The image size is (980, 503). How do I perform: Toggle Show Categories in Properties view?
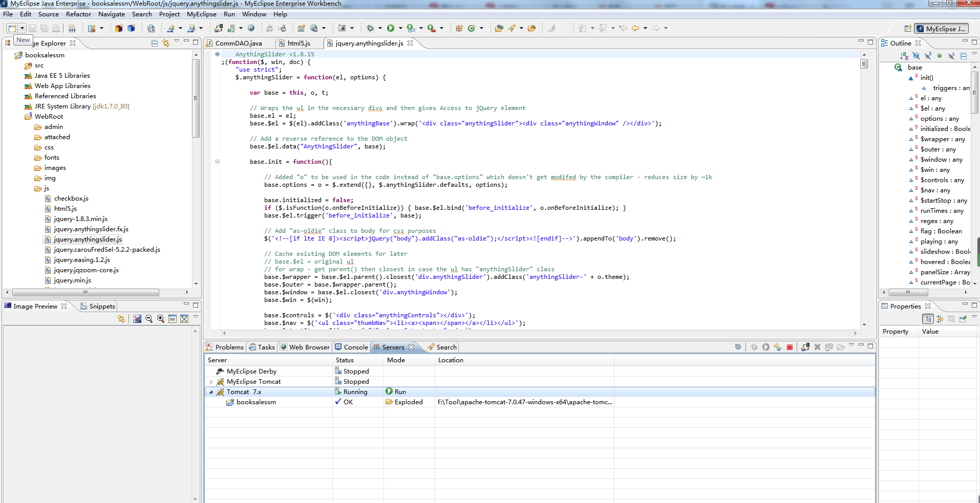point(928,319)
